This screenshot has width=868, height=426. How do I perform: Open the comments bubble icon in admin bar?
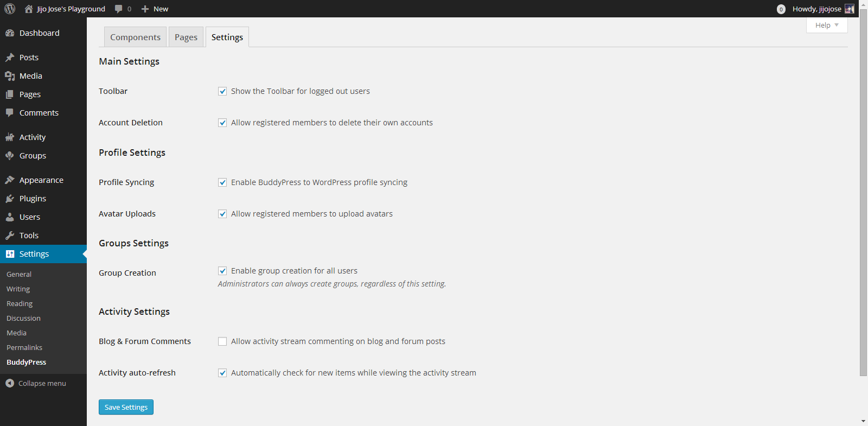[119, 9]
